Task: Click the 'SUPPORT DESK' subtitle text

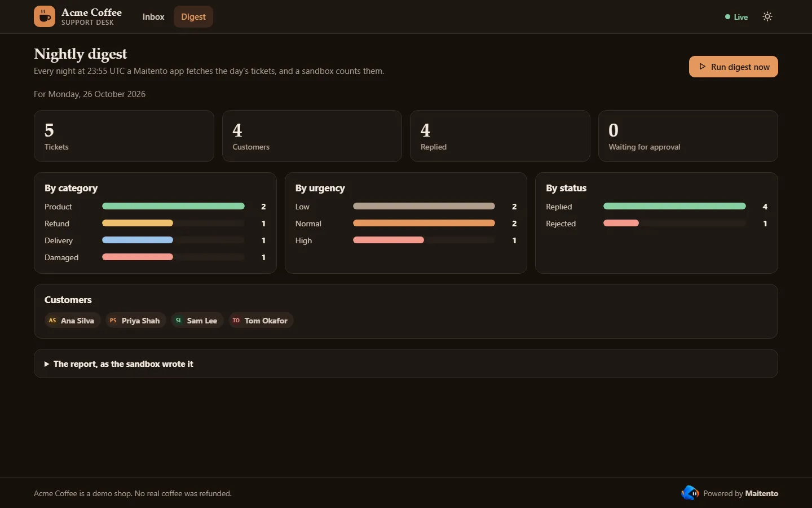Action: click(x=87, y=23)
